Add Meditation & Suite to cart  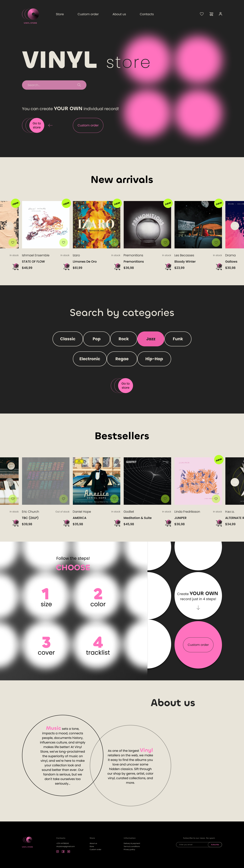click(x=117, y=523)
